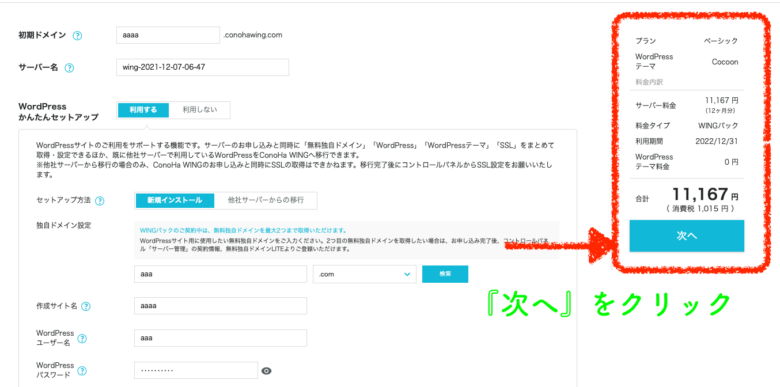Focus the WordPress ユーザー名 input field
This screenshot has height=387, width=780.
[220, 338]
